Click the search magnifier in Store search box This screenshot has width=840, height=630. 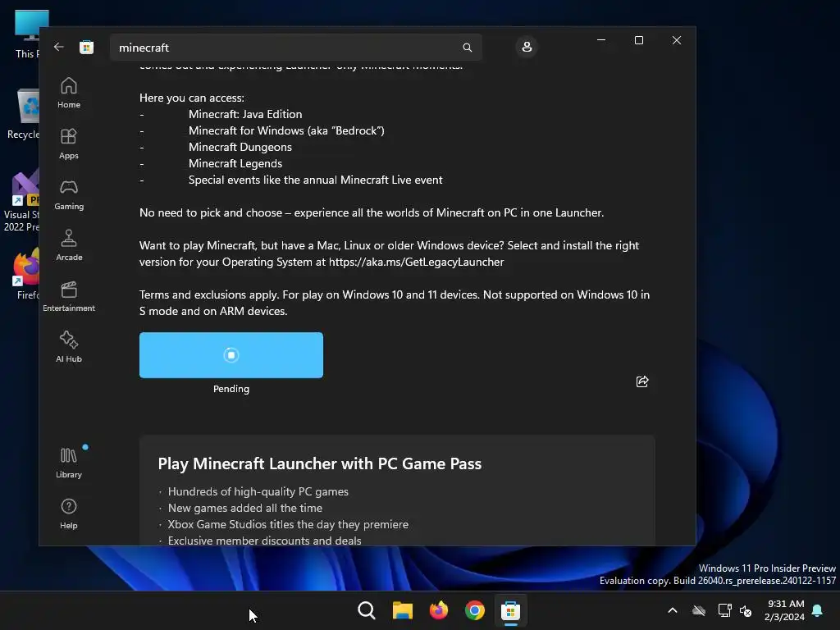pos(467,48)
